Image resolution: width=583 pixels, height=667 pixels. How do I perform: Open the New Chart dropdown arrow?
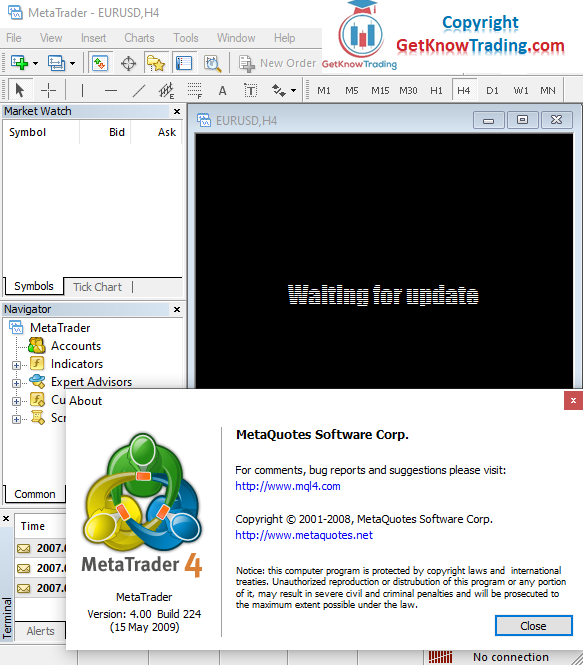[x=35, y=63]
